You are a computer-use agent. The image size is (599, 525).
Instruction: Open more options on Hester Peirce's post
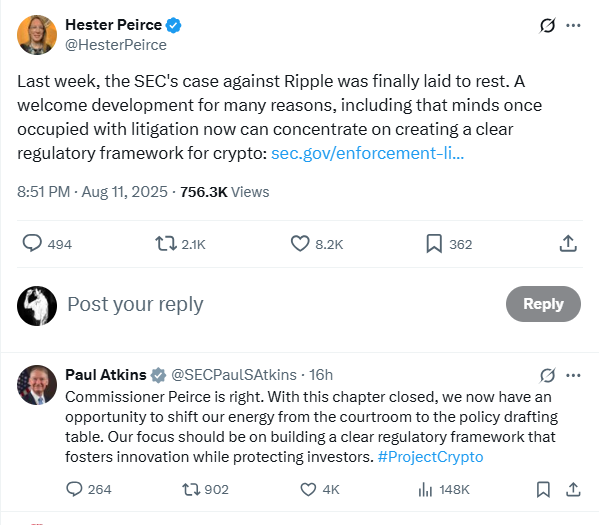click(573, 26)
